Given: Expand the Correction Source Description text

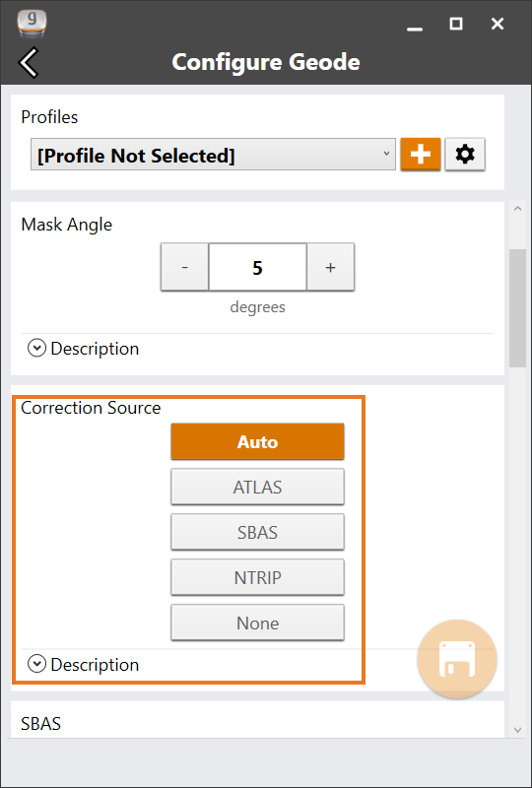Looking at the screenshot, I should (x=95, y=664).
